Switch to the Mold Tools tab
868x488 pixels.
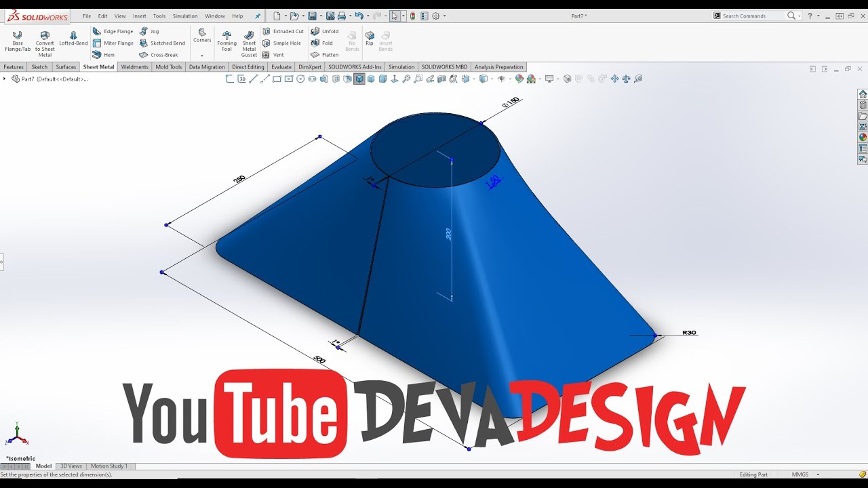tap(168, 67)
